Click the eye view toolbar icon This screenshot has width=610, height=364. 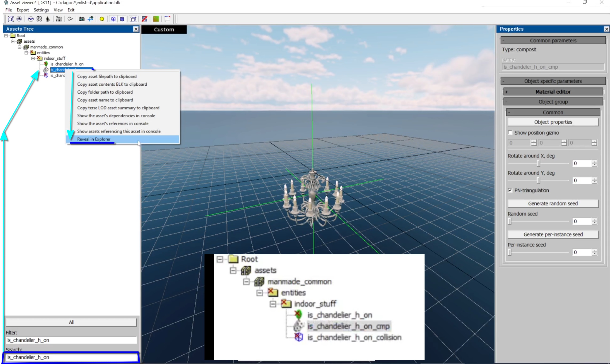pyautogui.click(x=19, y=19)
